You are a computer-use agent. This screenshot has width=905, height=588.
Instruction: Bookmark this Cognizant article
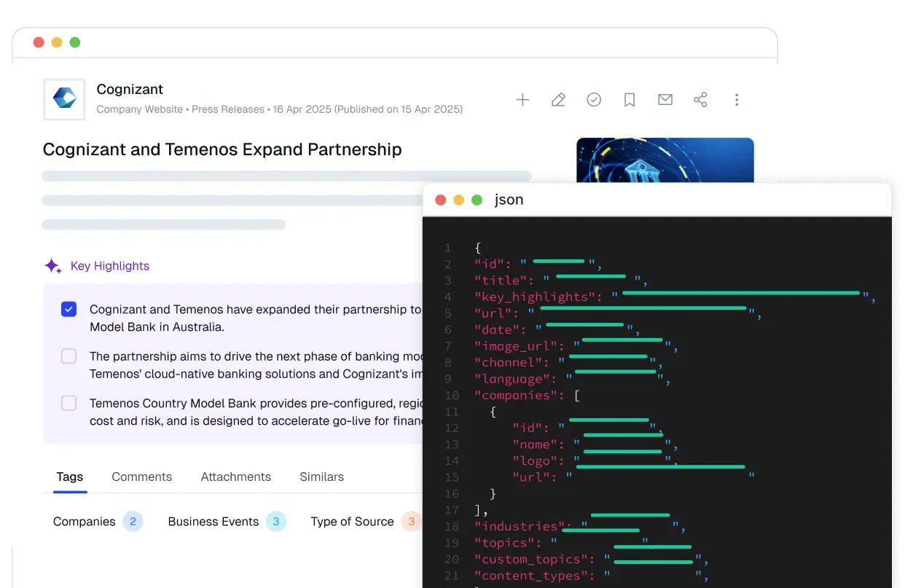630,100
